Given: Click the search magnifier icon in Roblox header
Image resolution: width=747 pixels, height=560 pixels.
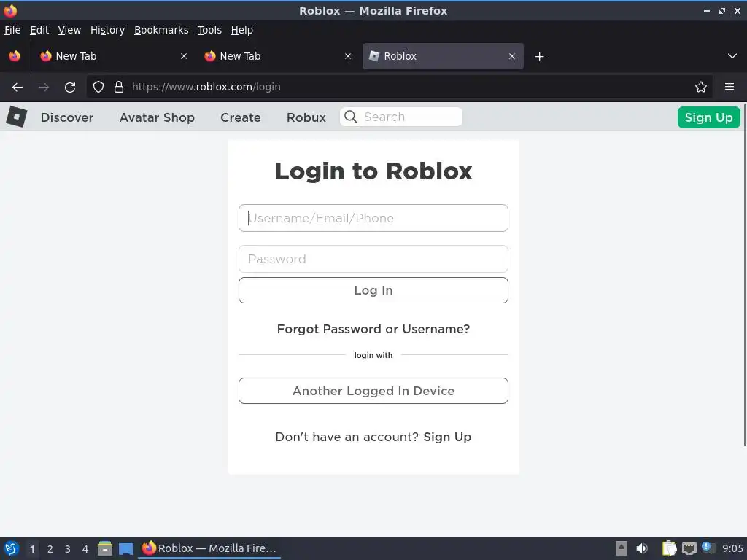Looking at the screenshot, I should tap(351, 117).
